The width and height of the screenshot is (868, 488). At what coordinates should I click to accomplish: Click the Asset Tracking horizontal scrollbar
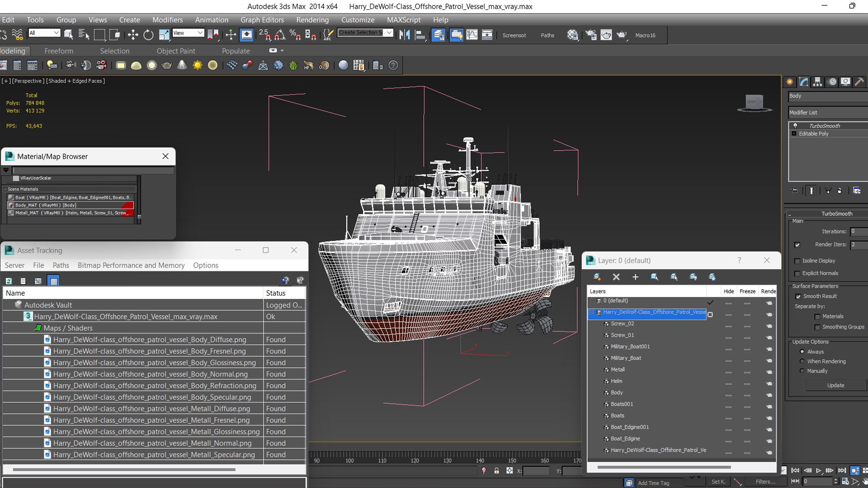124,469
